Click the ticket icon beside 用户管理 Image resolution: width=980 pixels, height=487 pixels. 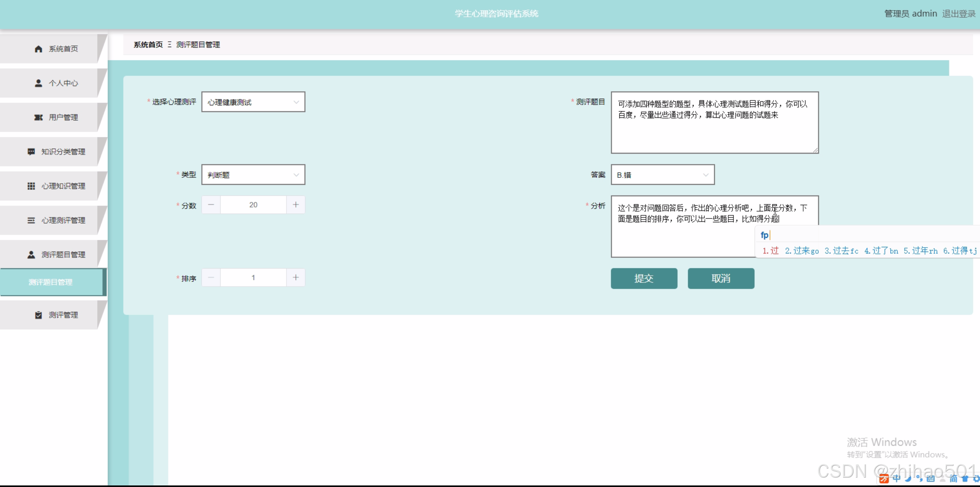pos(38,117)
